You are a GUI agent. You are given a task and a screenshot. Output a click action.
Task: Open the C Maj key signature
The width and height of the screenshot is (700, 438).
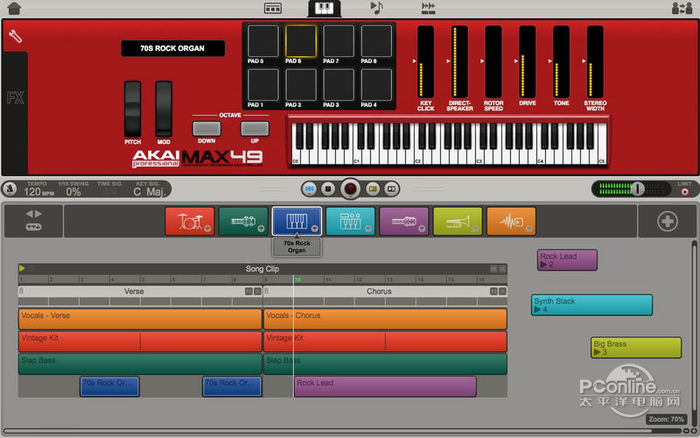click(149, 192)
